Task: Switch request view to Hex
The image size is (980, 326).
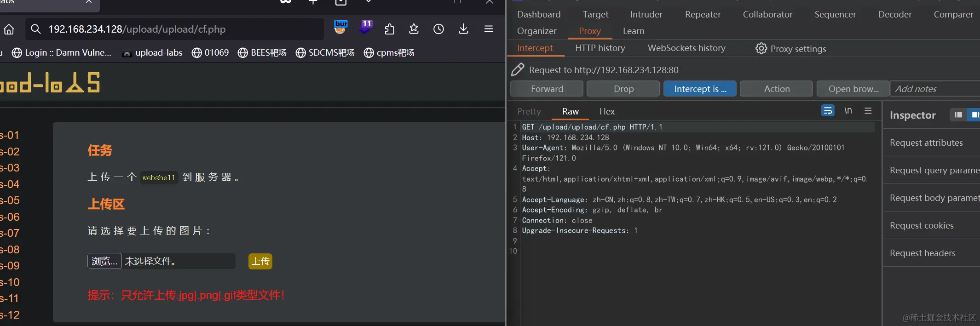Action: (x=607, y=111)
